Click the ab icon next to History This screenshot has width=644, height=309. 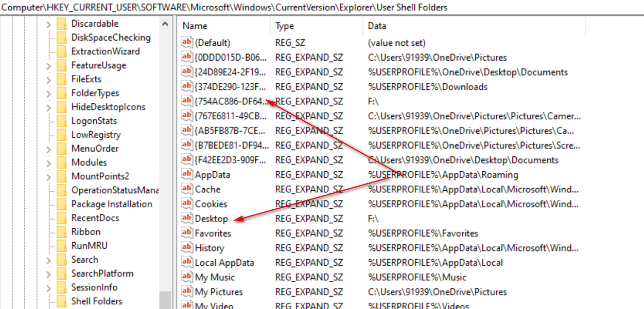(186, 248)
